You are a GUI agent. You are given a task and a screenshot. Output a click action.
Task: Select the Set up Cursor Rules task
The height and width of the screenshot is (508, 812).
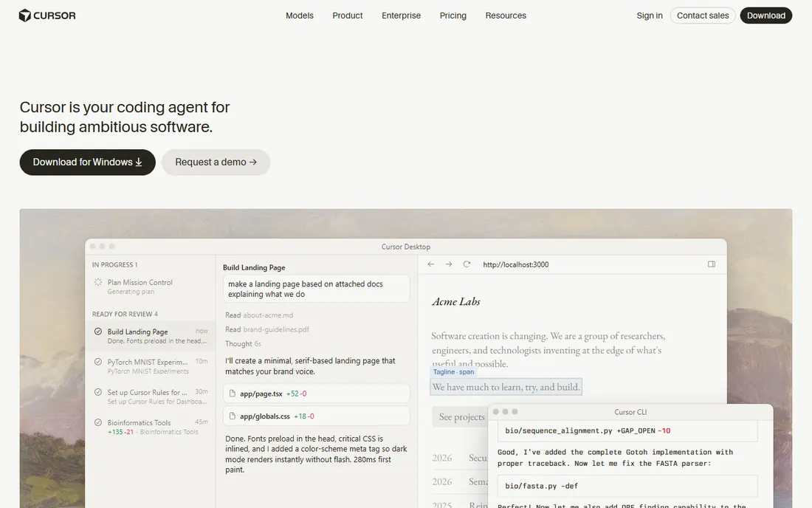click(150, 397)
